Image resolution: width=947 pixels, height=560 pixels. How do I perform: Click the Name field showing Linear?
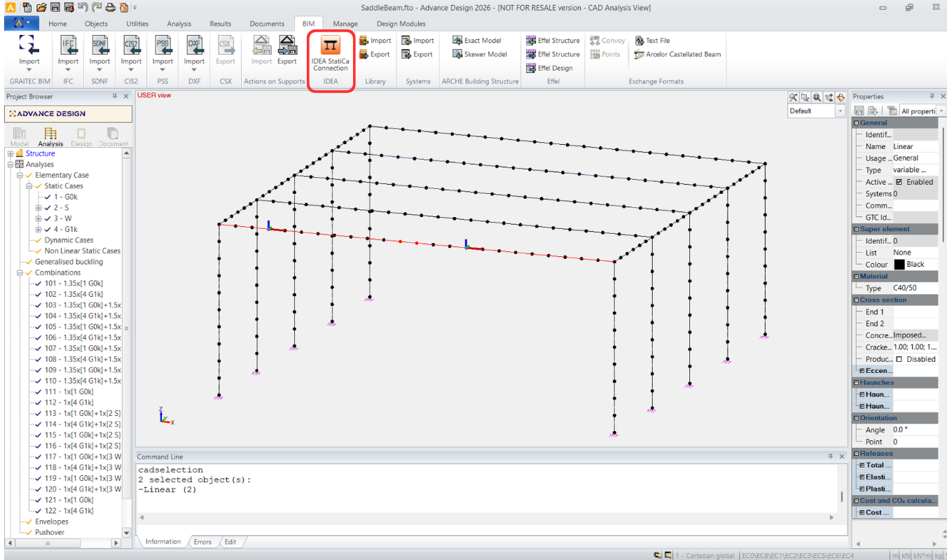coord(914,147)
